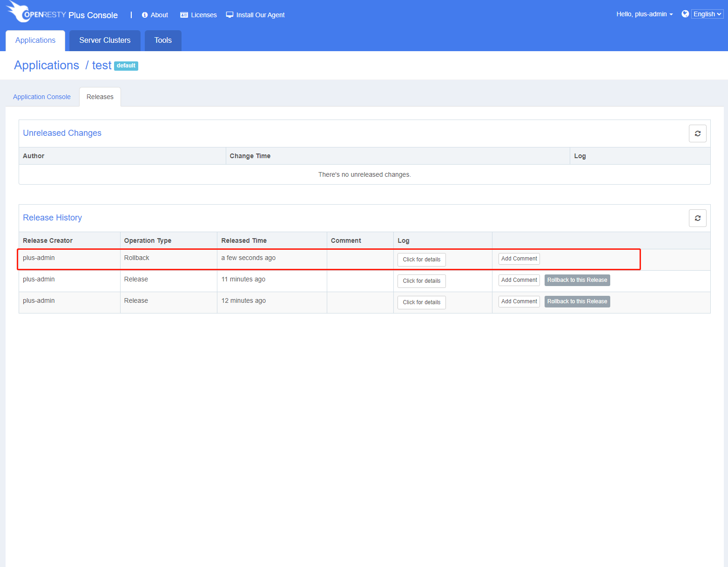Screen dimensions: 728x567
Task: Rollback to the 12 minutes ago release
Action: [x=577, y=301]
